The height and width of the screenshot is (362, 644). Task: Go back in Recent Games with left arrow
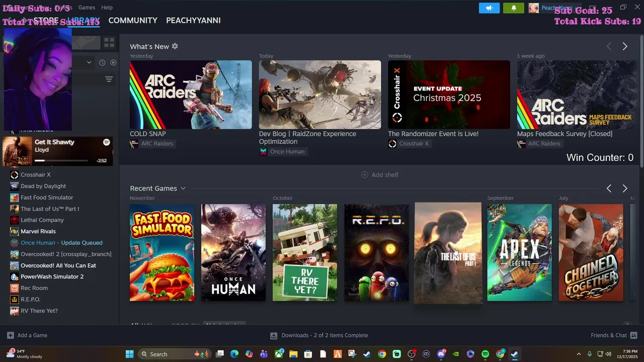(609, 189)
